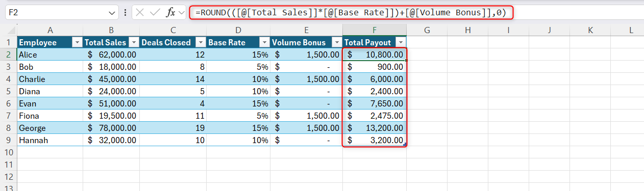Select total payout cell $2,475.00
This screenshot has width=644, height=191.
(375, 116)
